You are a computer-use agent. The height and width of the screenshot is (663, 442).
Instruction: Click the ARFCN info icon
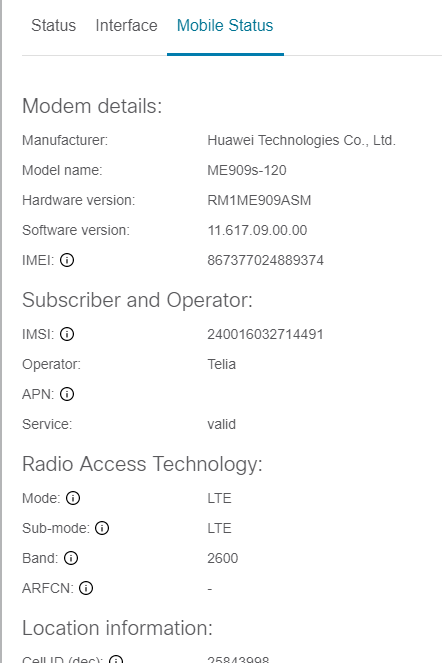click(x=86, y=588)
